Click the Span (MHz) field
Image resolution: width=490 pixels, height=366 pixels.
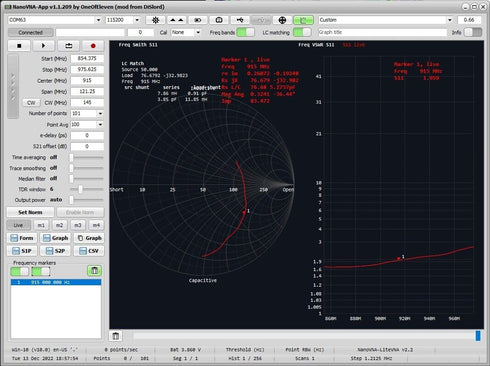(x=87, y=91)
